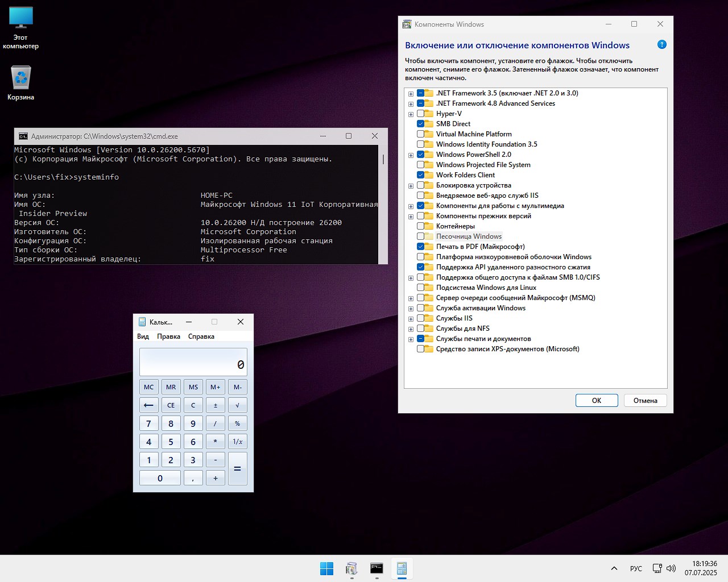
Task: Open the Recycle Bin (Корзина) desktop icon
Action: pyautogui.click(x=21, y=78)
